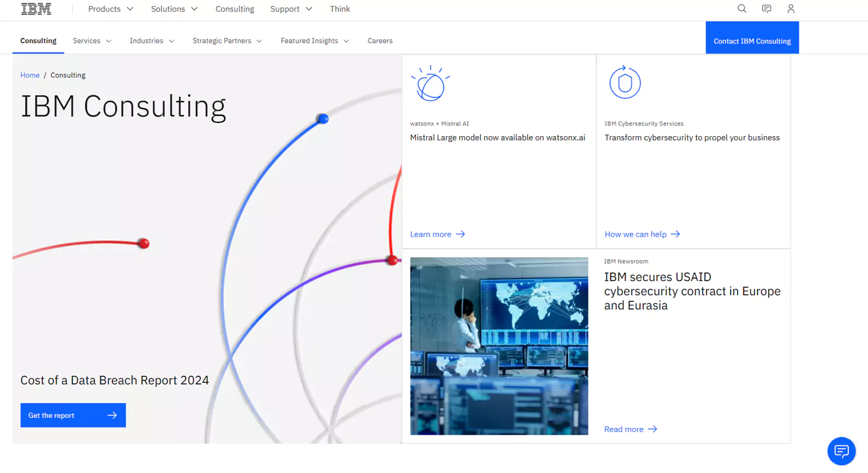Image resolution: width=868 pixels, height=473 pixels.
Task: Click the user profile icon
Action: 790,9
